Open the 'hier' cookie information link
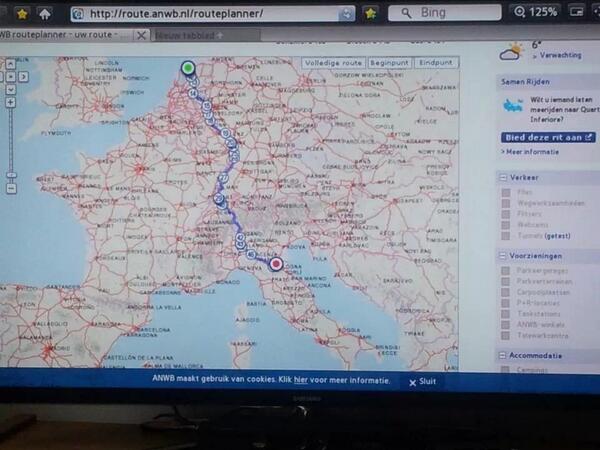This screenshot has width=600, height=450. [300, 380]
